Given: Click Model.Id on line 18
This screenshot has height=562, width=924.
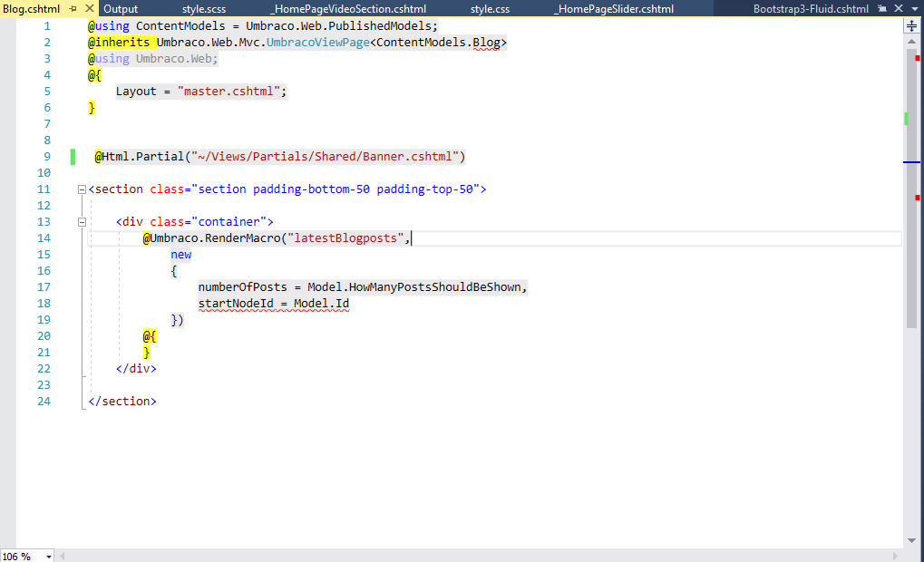Looking at the screenshot, I should coord(321,304).
